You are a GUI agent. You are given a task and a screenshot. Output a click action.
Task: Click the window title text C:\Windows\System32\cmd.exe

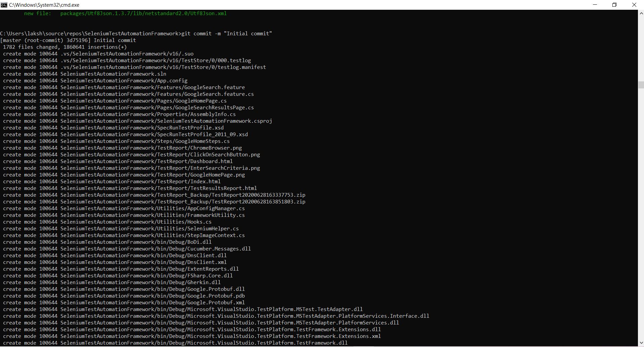(44, 5)
